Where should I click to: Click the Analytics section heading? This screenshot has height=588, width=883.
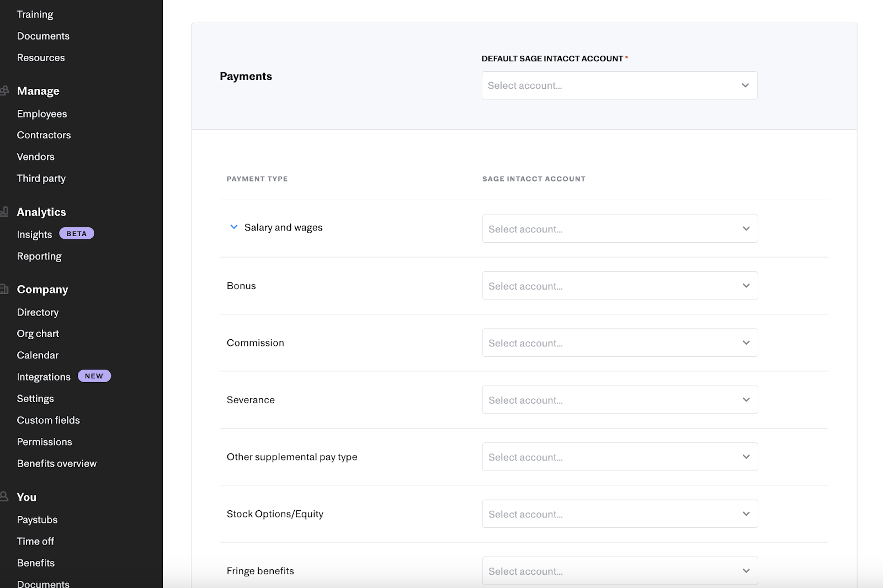pyautogui.click(x=41, y=212)
